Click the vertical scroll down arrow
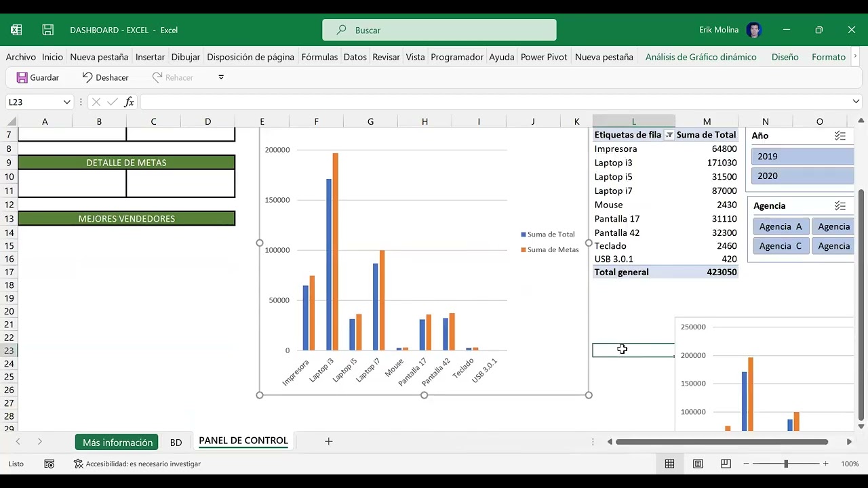This screenshot has height=488, width=868. [x=861, y=426]
